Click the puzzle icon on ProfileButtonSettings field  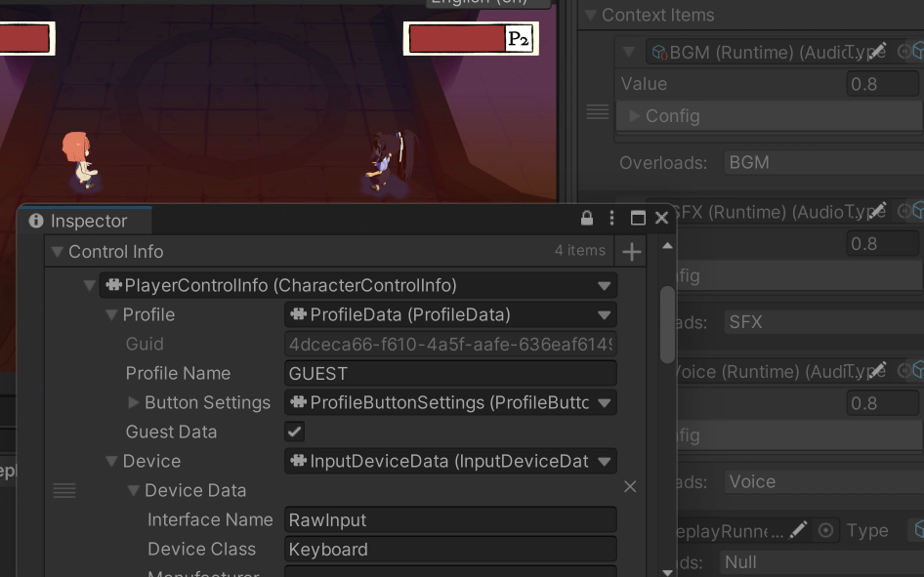point(299,402)
